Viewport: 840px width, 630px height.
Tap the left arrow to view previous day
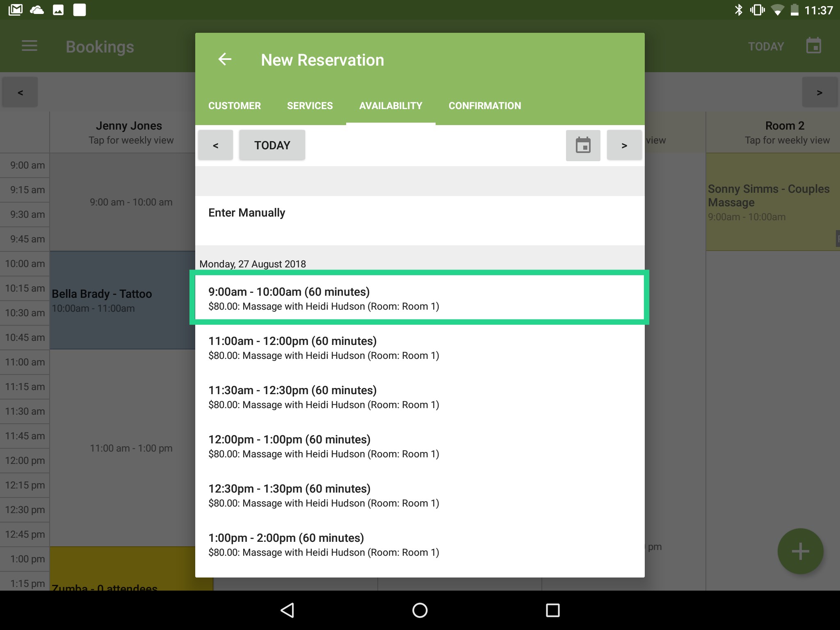tap(215, 145)
